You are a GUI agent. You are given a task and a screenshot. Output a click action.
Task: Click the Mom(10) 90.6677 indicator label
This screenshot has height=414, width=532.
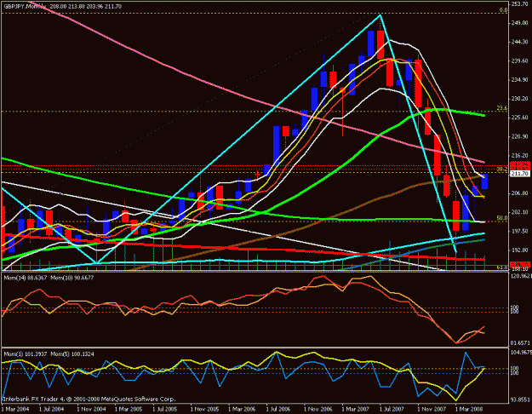pos(72,278)
